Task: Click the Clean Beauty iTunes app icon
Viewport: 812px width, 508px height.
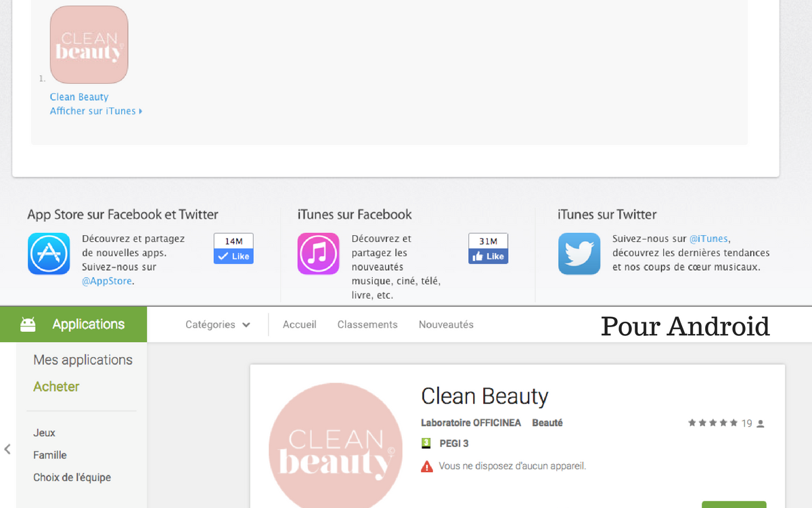Action: pyautogui.click(x=89, y=45)
